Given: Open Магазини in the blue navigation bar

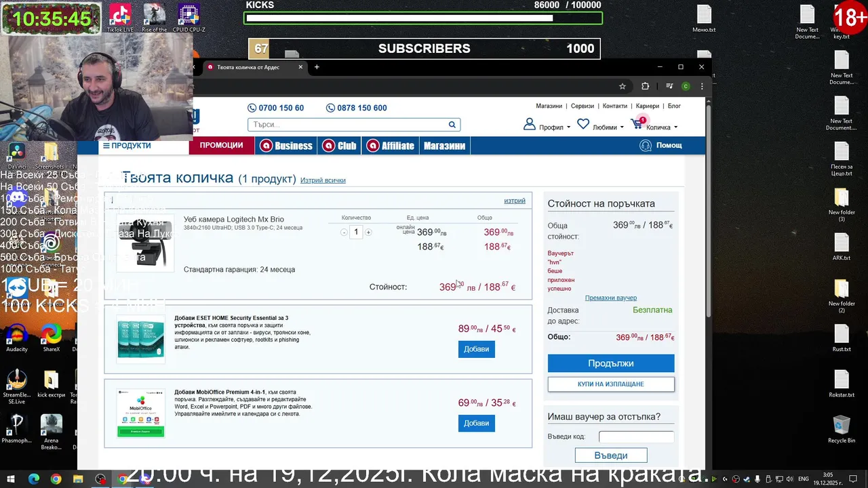Looking at the screenshot, I should [444, 146].
